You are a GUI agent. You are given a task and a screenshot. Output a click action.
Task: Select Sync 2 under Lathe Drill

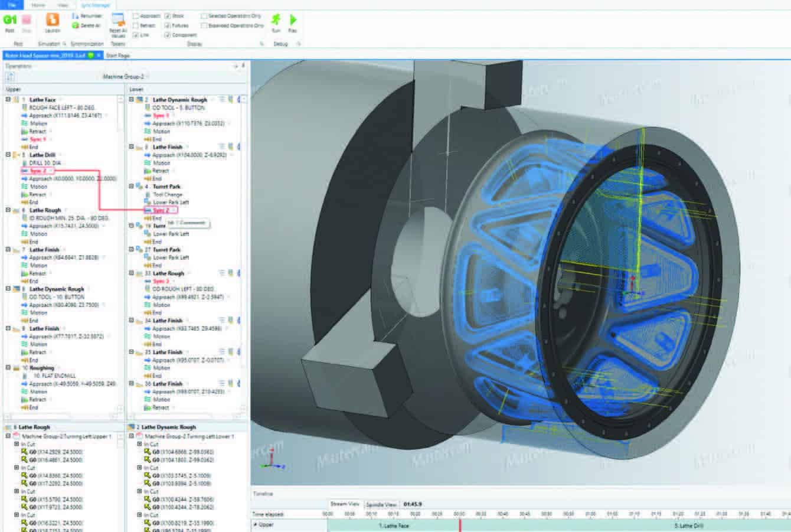(x=38, y=171)
